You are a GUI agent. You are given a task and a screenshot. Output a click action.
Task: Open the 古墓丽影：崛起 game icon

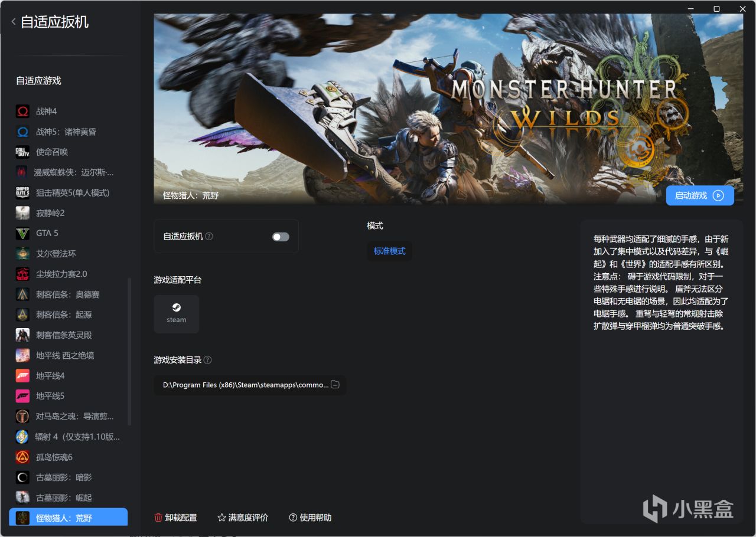pyautogui.click(x=22, y=497)
